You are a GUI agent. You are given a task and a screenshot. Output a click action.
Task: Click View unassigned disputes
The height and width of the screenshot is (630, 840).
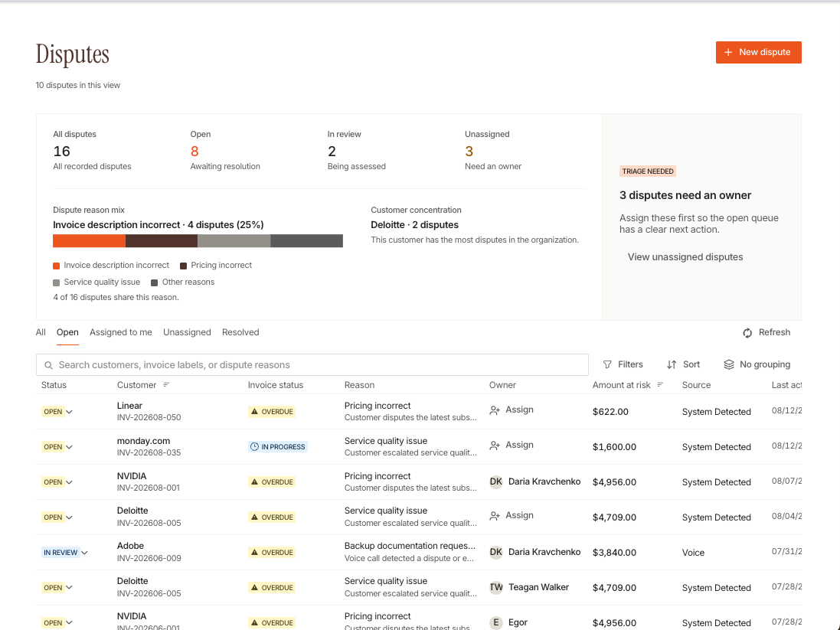click(x=685, y=257)
